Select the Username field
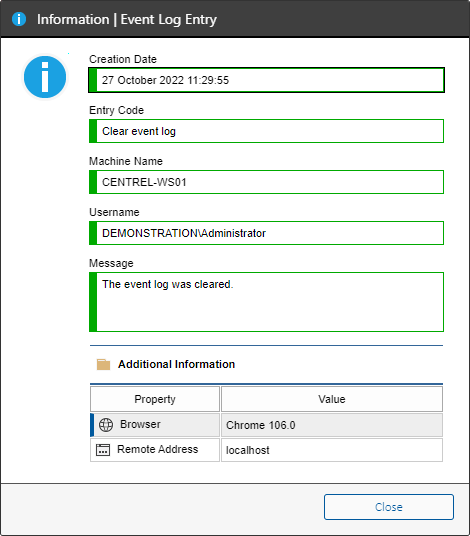Viewport: 470px width, 536px height. click(x=266, y=233)
